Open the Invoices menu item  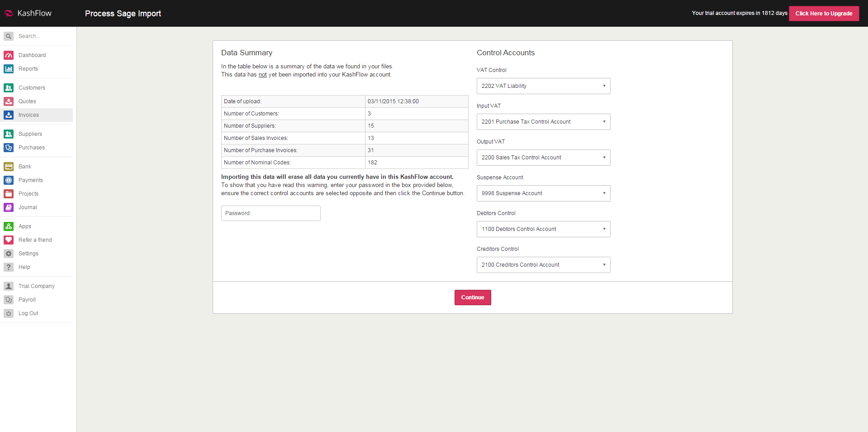[x=28, y=115]
